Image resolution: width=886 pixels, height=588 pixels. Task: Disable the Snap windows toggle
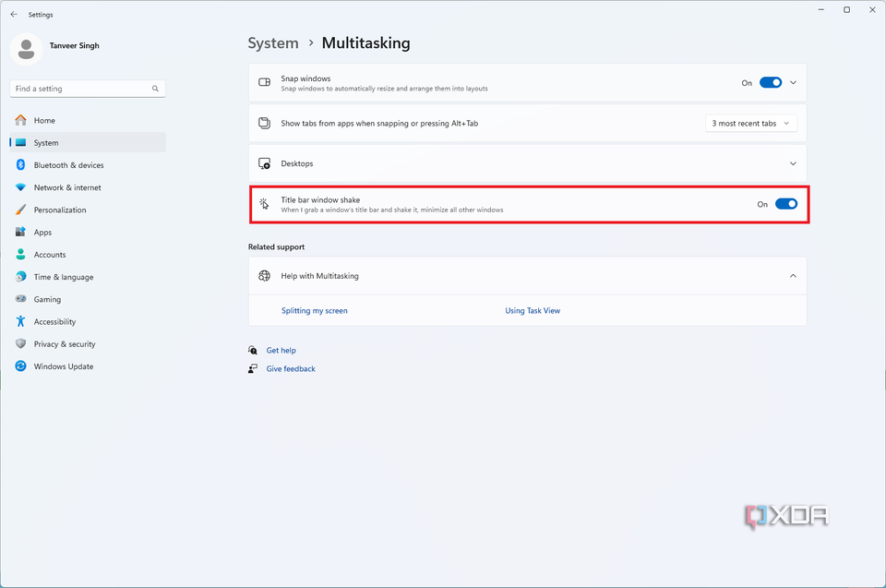point(772,82)
